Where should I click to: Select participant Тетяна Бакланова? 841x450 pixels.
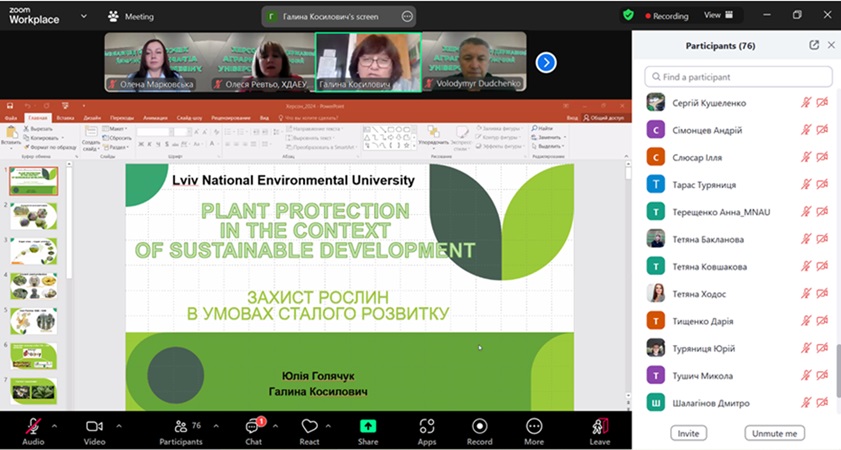pos(738,239)
